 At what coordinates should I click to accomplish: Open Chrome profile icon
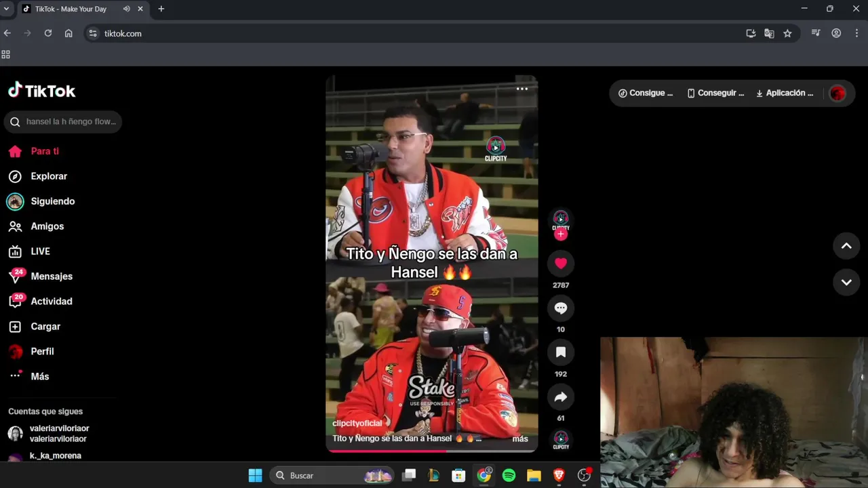pyautogui.click(x=836, y=33)
